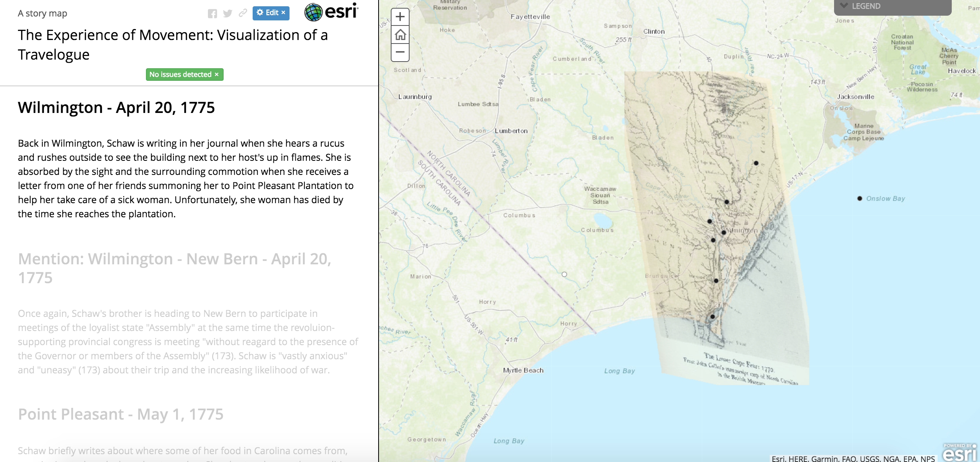
Task: Open the esri logo link in header
Action: [x=332, y=12]
